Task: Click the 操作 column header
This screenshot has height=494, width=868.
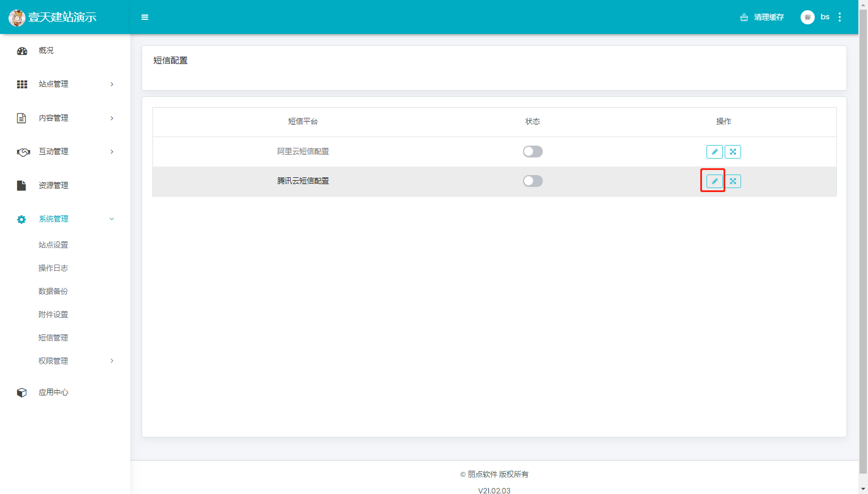Action: 724,121
